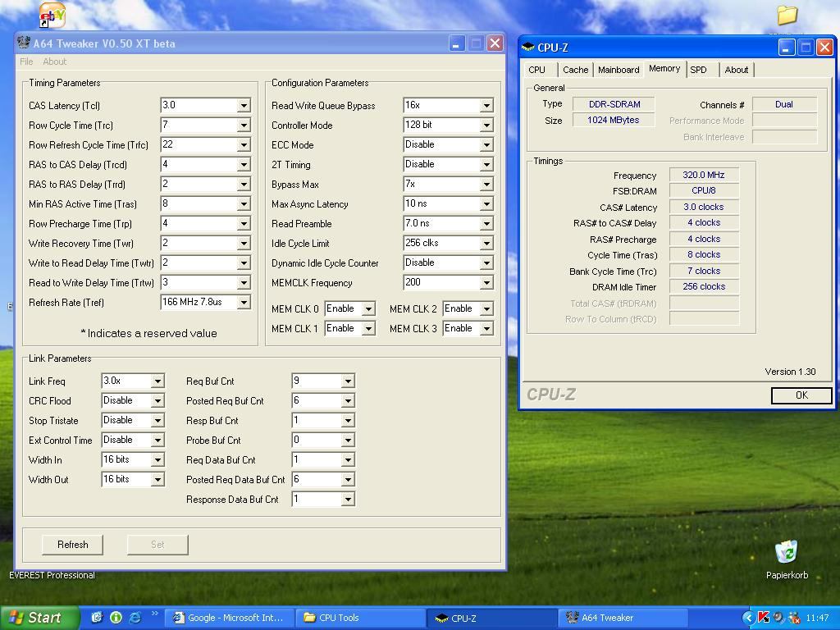Image resolution: width=840 pixels, height=630 pixels.
Task: Open 2T Timing dropdown
Action: click(x=486, y=164)
